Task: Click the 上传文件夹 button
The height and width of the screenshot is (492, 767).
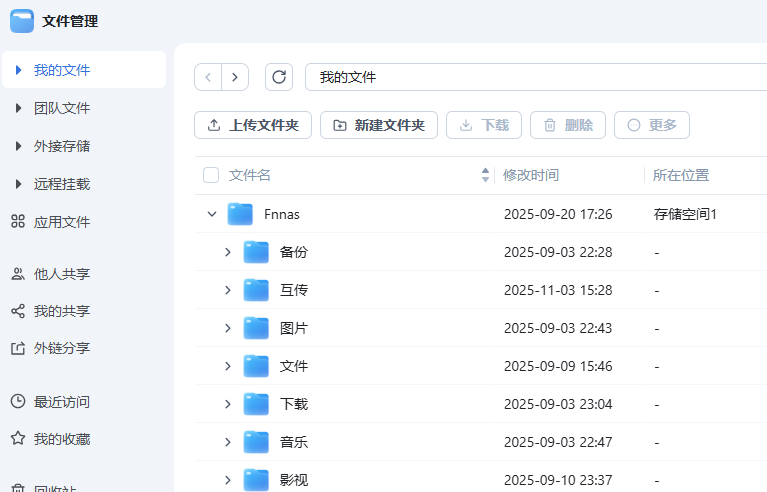Action: click(253, 125)
